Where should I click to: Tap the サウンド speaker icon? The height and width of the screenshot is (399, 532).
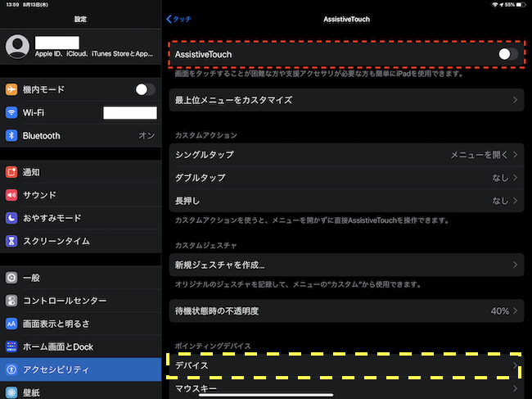click(11, 195)
